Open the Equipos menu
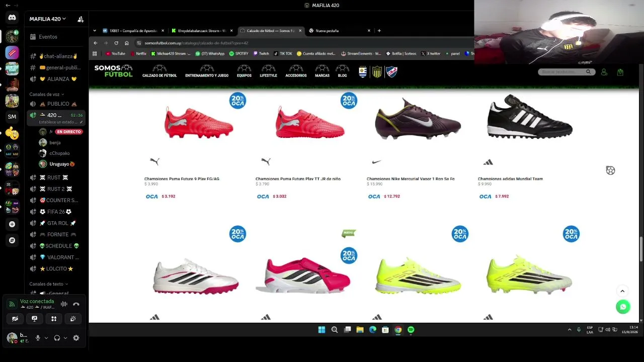This screenshot has width=644, height=362. coord(244,71)
